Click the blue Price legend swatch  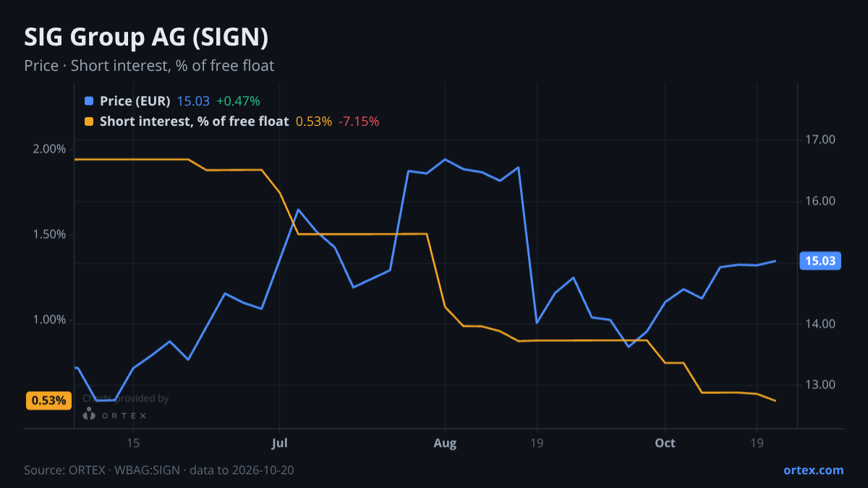coord(89,101)
